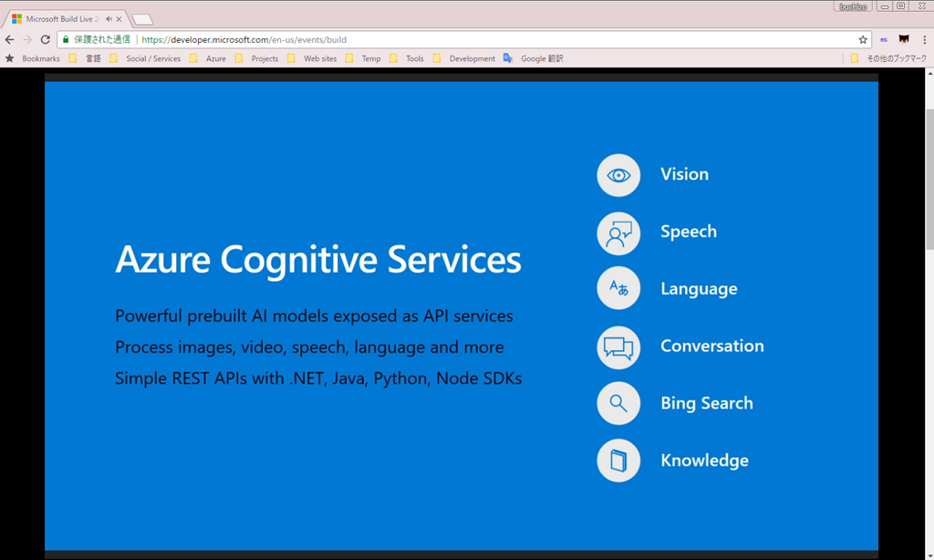Click the Speech person icon
Screen dimensions: 934x560
pos(618,233)
